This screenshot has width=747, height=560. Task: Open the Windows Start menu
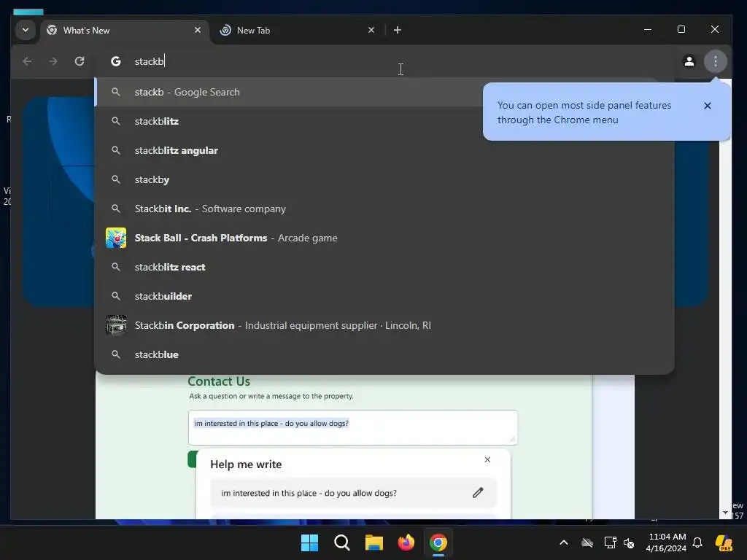309,542
